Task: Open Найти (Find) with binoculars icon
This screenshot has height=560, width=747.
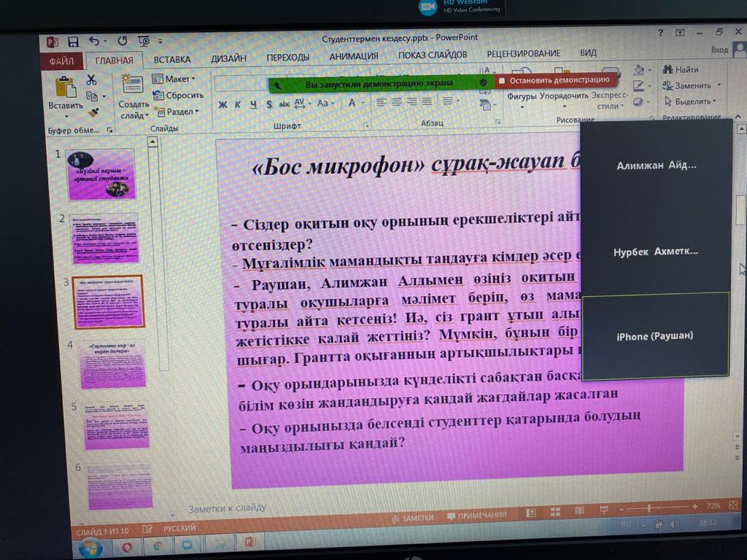Action: [681, 69]
